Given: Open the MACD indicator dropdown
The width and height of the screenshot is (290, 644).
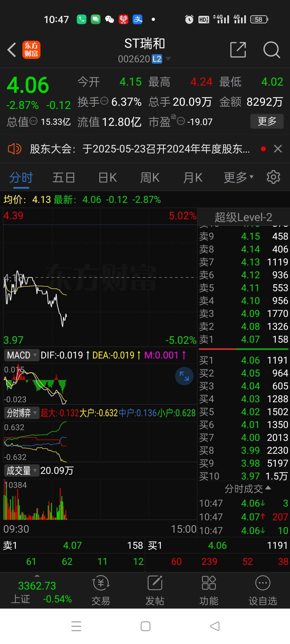Looking at the screenshot, I should [21, 355].
